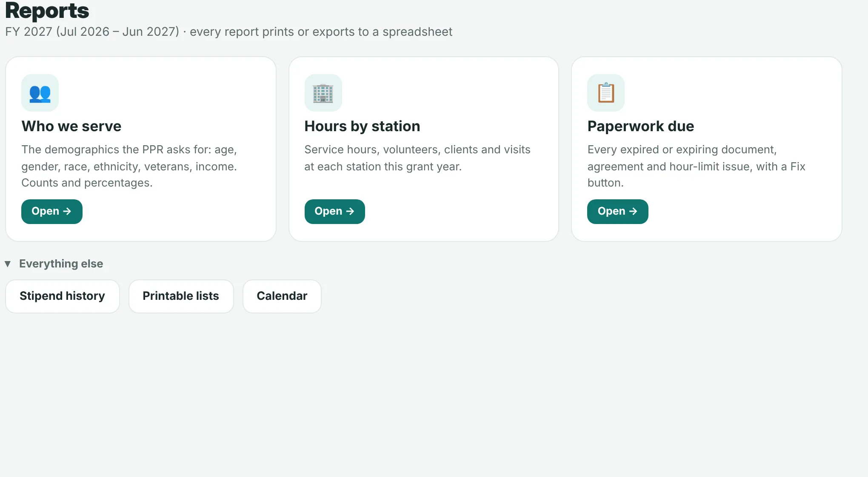
Task: Click the building icon on Hours by station
Action: pyautogui.click(x=323, y=93)
